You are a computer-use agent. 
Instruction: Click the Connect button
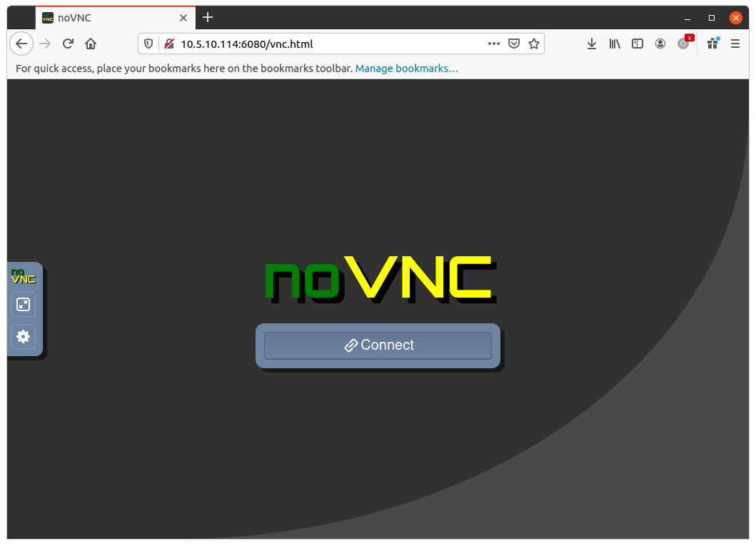click(x=378, y=345)
